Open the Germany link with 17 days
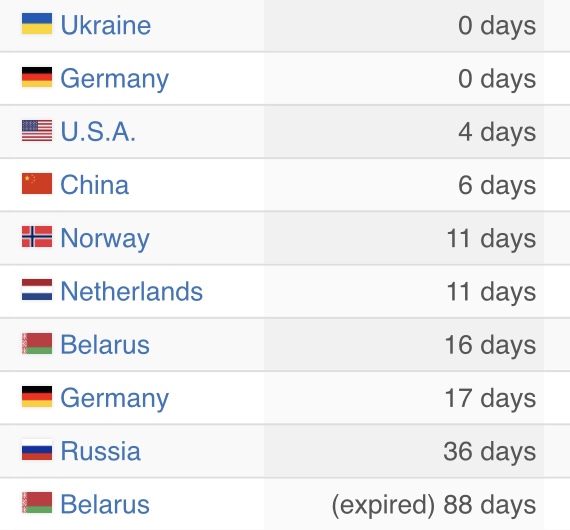 pos(114,399)
